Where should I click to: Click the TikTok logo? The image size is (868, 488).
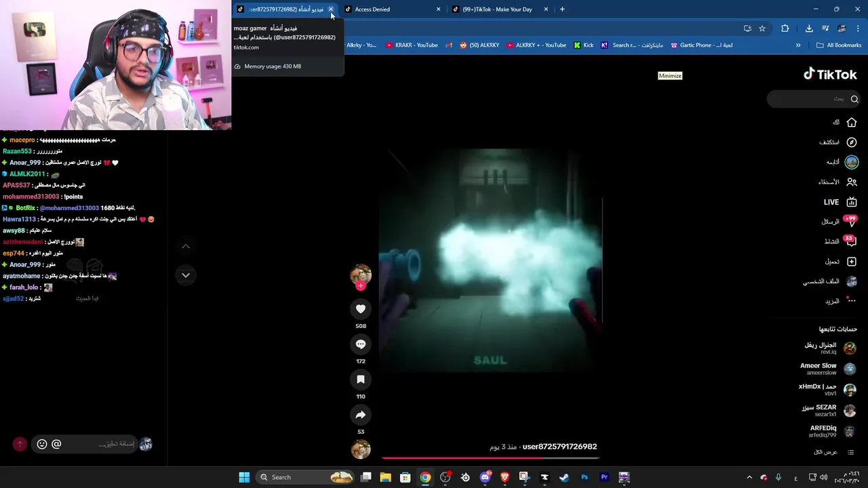pos(830,75)
